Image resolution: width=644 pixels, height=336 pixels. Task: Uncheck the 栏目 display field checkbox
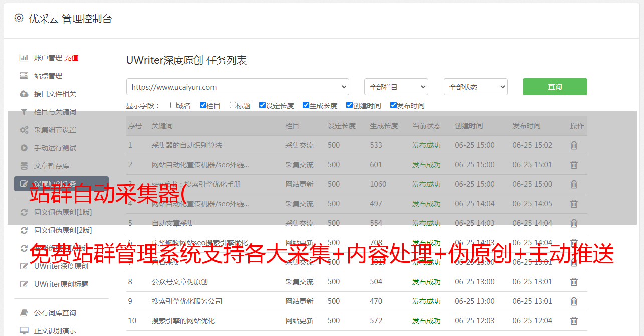point(203,105)
